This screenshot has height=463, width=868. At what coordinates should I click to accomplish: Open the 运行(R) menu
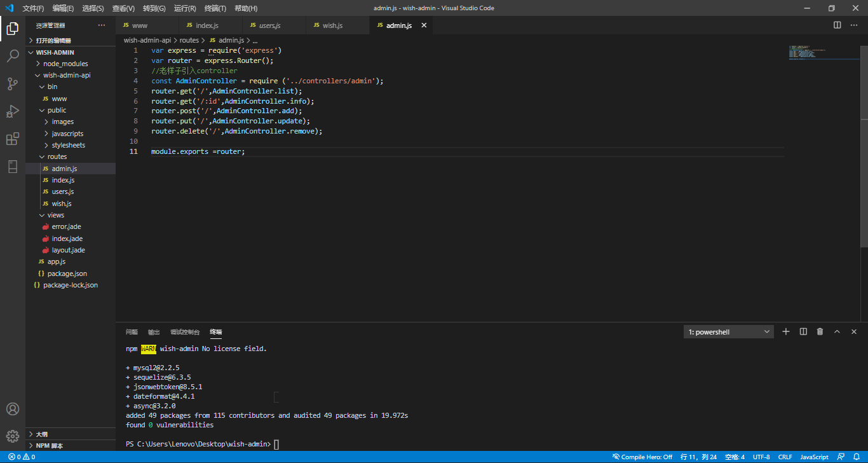[185, 8]
